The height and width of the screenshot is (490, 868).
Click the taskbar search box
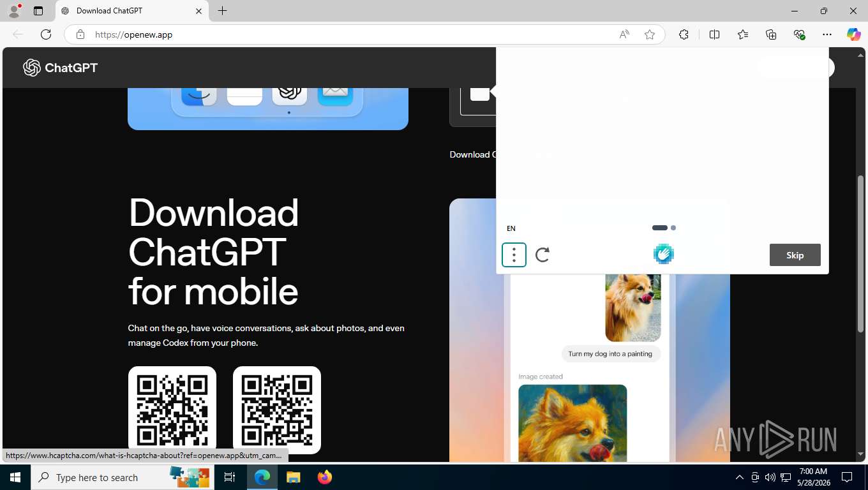click(x=121, y=477)
